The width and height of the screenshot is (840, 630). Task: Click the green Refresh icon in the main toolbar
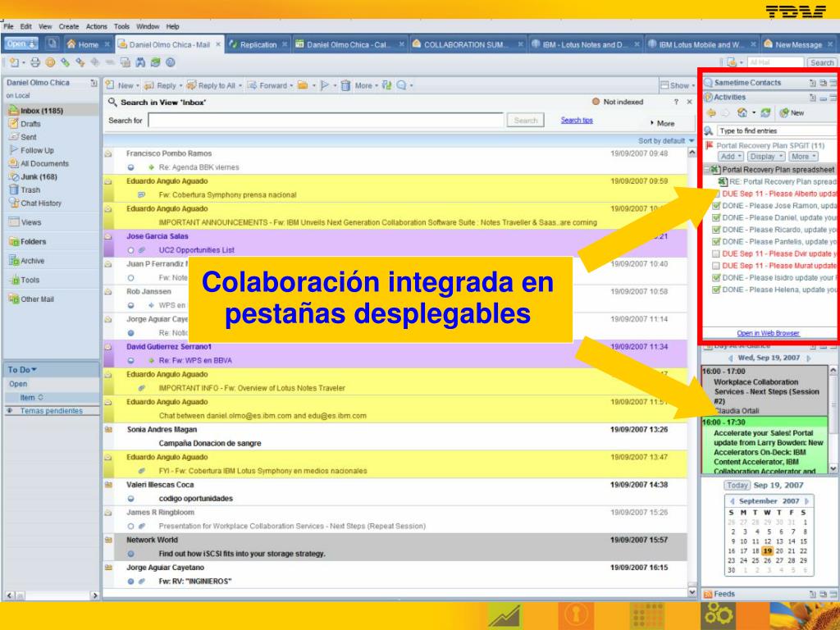(x=155, y=62)
